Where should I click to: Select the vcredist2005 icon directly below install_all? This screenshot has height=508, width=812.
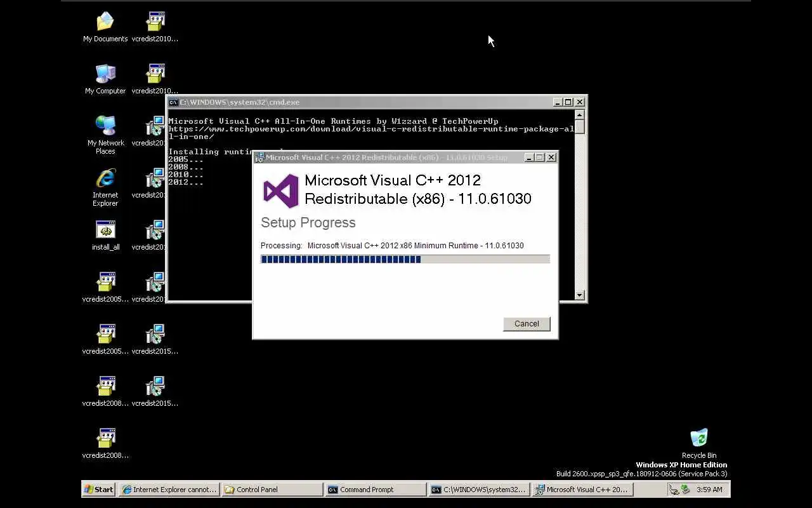pyautogui.click(x=105, y=287)
